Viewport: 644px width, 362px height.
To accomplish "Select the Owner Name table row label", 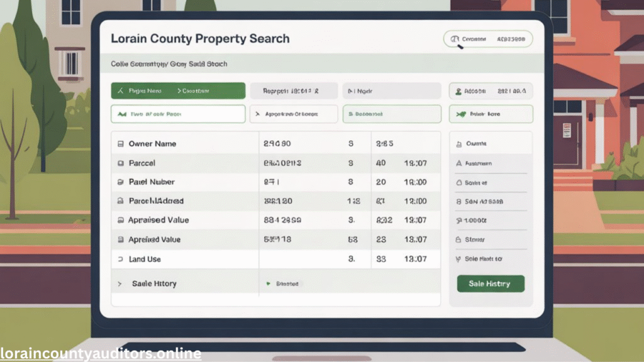I will [152, 144].
